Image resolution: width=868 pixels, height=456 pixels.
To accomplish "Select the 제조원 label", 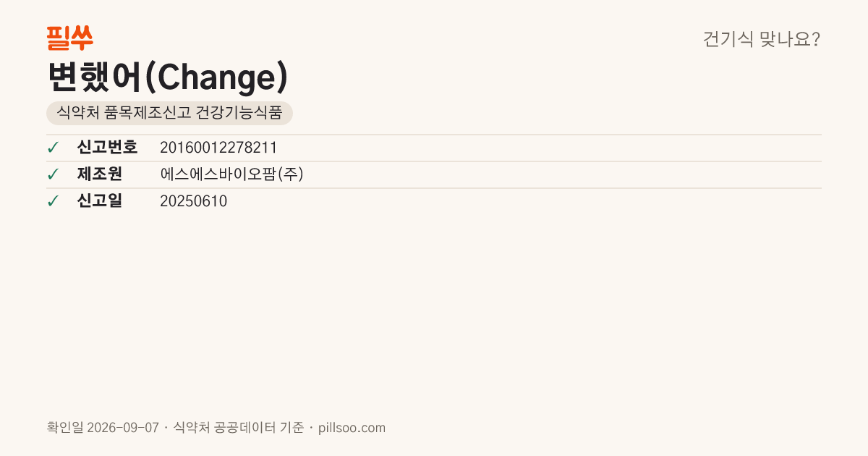I will pyautogui.click(x=99, y=174).
